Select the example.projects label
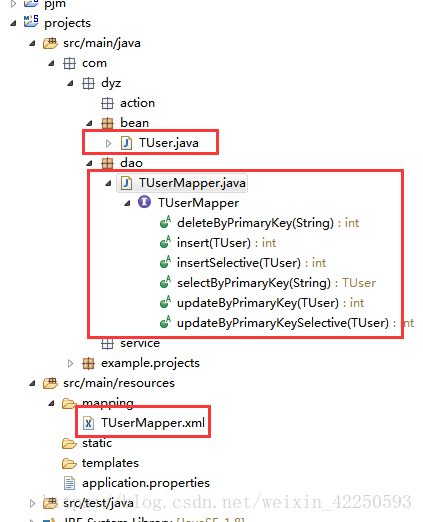The width and height of the screenshot is (423, 522). tap(150, 363)
